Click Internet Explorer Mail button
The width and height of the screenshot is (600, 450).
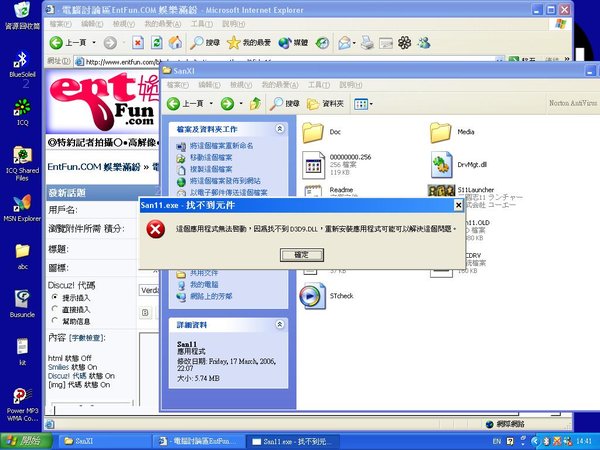pyautogui.click(x=344, y=42)
